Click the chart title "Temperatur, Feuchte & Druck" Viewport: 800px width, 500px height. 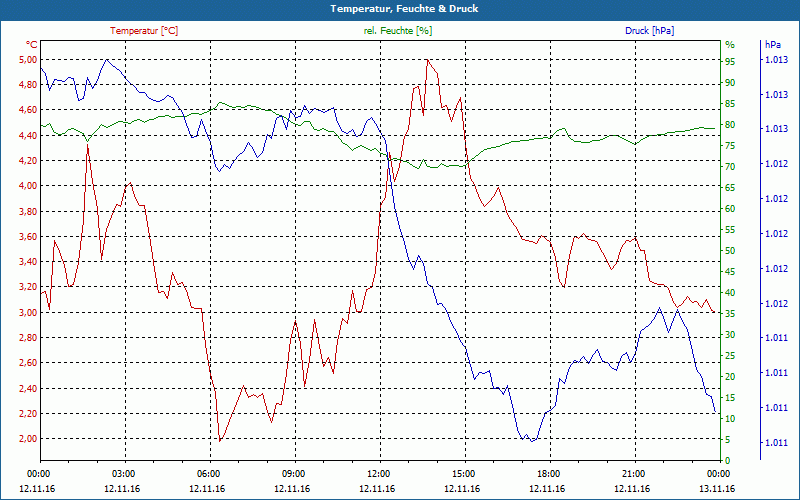(404, 9)
